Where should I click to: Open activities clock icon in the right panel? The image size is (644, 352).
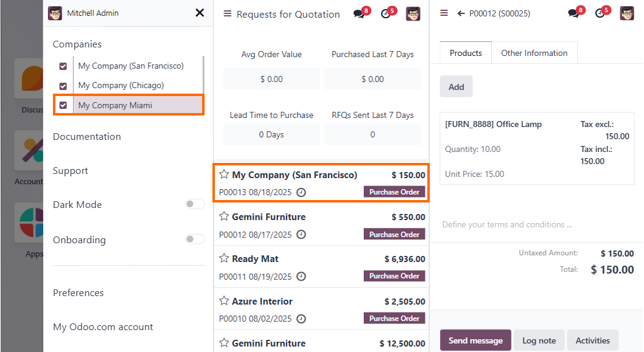coord(600,13)
